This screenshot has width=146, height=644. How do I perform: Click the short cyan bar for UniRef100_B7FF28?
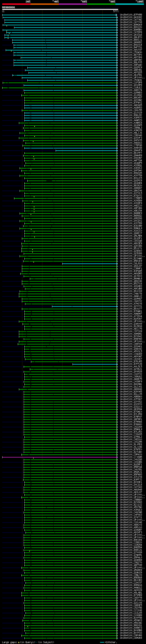pos(95,364)
